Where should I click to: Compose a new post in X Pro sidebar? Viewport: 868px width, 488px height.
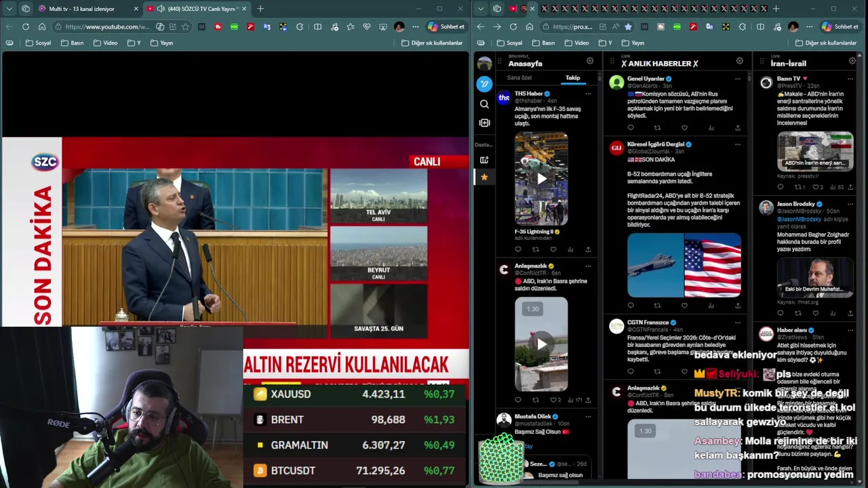click(484, 84)
